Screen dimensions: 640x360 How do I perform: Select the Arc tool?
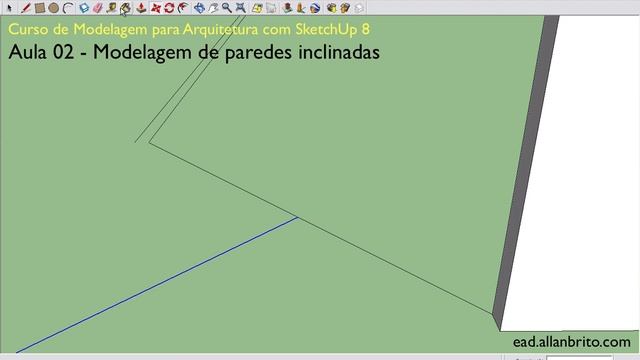click(68, 8)
